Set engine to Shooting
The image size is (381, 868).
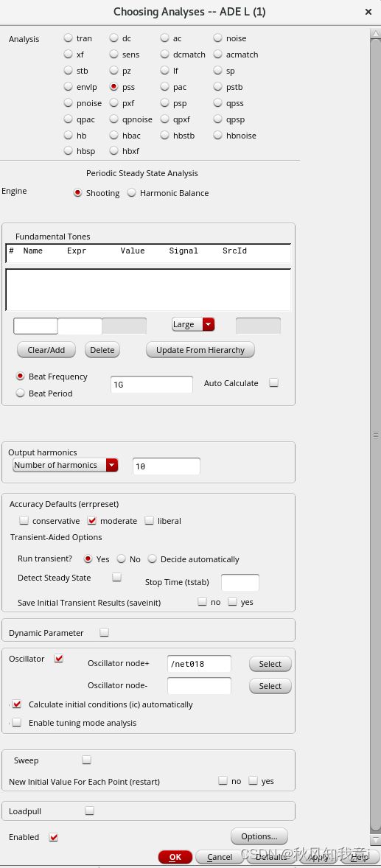pos(77,192)
